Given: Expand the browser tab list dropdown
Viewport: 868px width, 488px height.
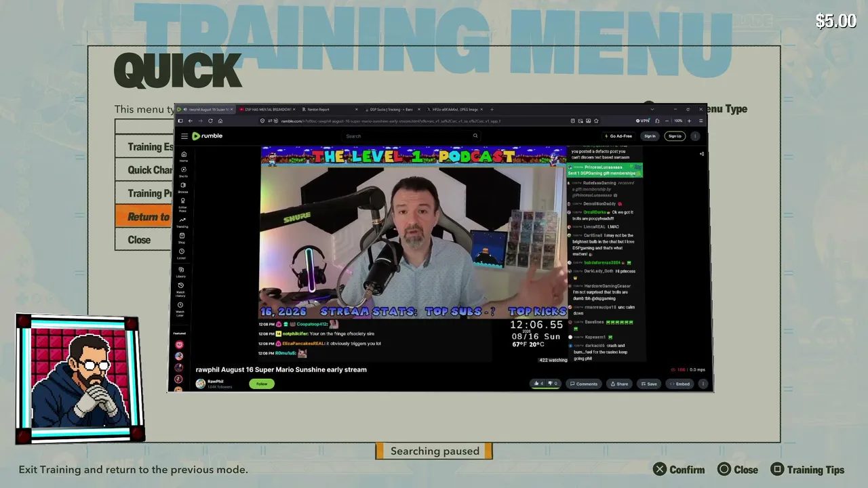Looking at the screenshot, I should [x=652, y=109].
